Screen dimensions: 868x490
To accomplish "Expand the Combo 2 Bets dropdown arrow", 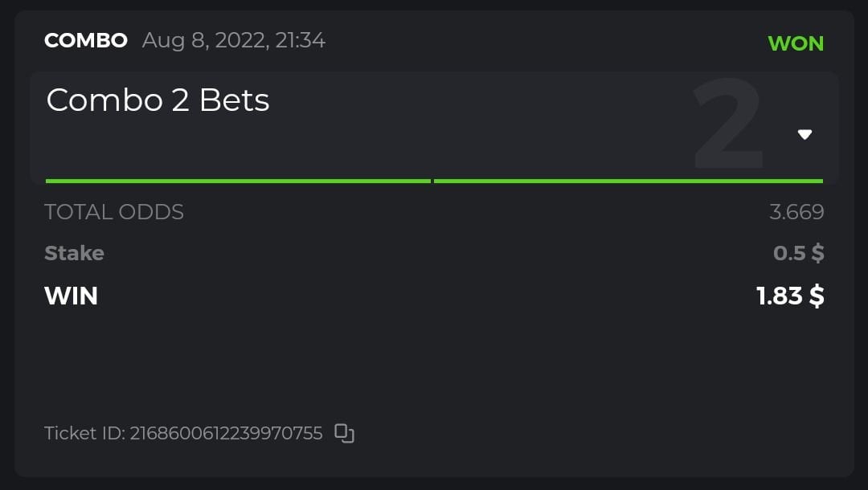I will coord(805,135).
